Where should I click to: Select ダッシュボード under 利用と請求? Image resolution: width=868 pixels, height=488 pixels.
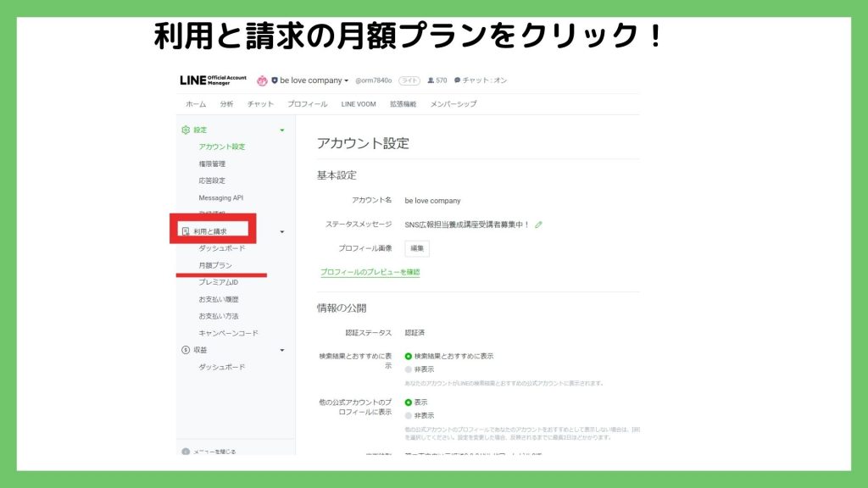coord(222,248)
